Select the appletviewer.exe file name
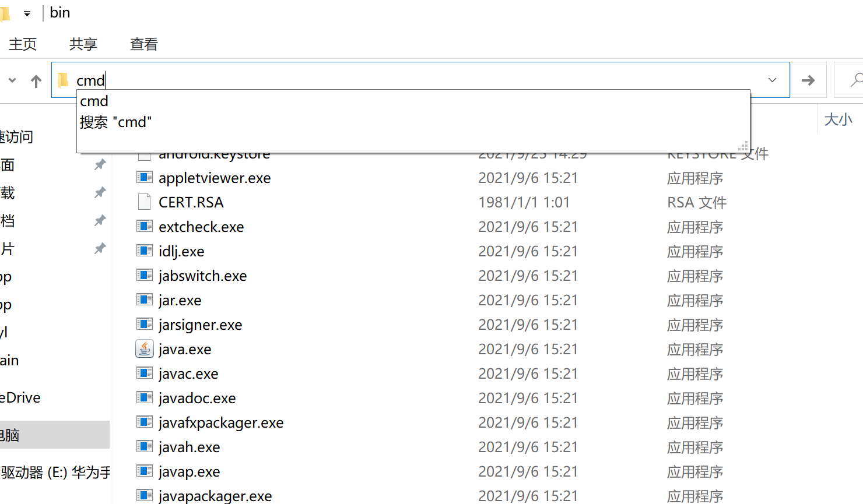 pos(215,178)
